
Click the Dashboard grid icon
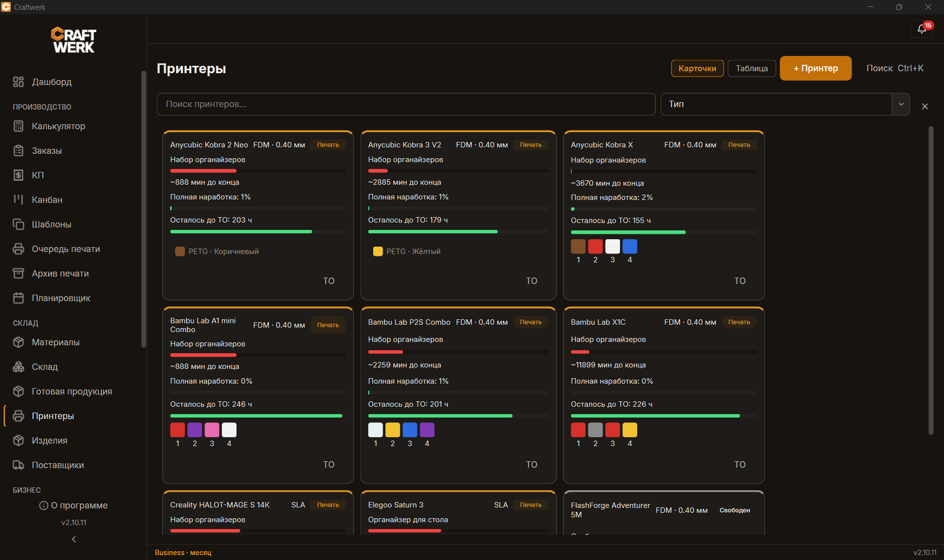click(18, 82)
